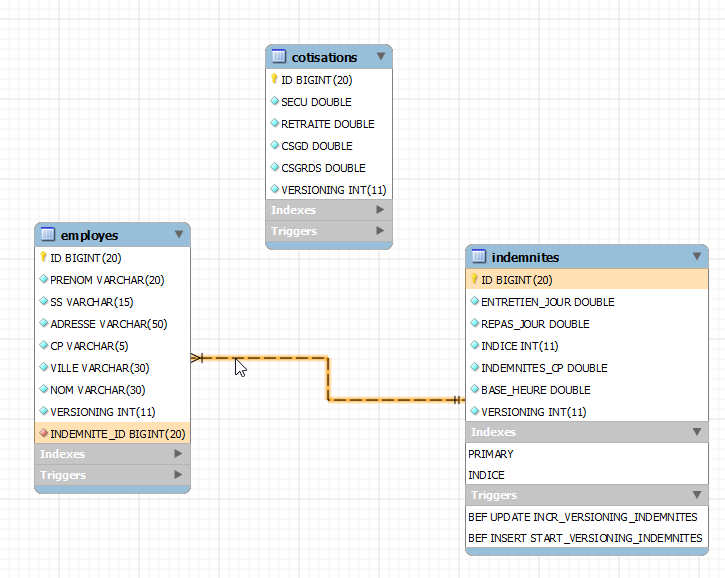Click the diamond icon beside ENTRETIEN_JOUR
This screenshot has height=578, width=725.
point(475,302)
